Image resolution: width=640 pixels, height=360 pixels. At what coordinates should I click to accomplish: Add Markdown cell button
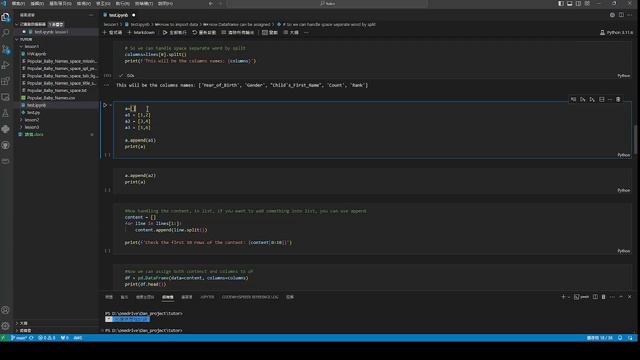pos(141,32)
